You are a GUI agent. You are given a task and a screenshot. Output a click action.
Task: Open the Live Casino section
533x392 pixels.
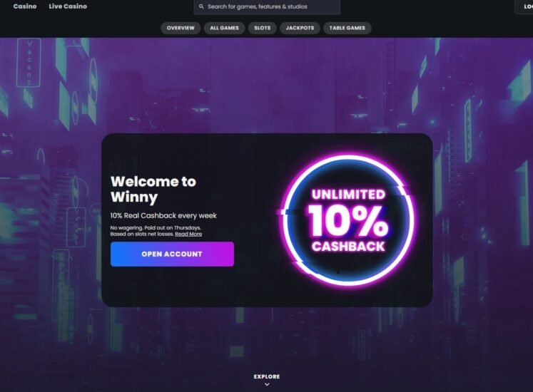(68, 6)
